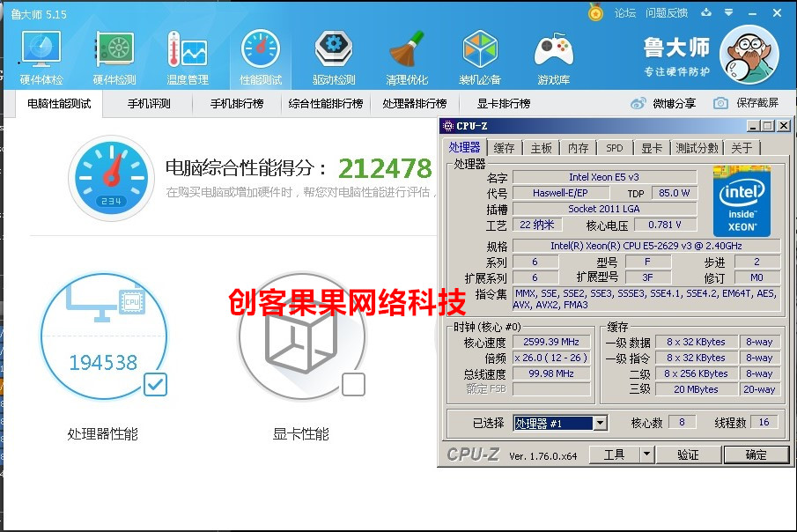Screen dimensions: 797x532
Task: Click 保存截屏 save screenshot link
Action: [x=757, y=103]
